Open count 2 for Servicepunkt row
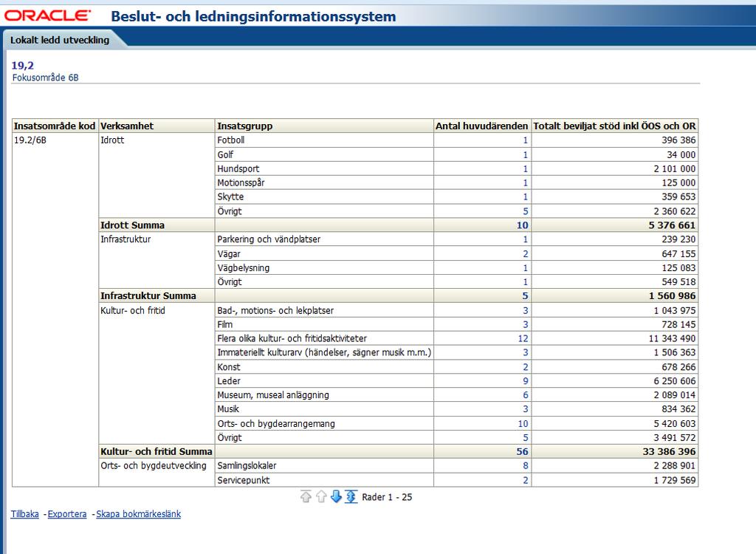756x554 pixels. [526, 480]
